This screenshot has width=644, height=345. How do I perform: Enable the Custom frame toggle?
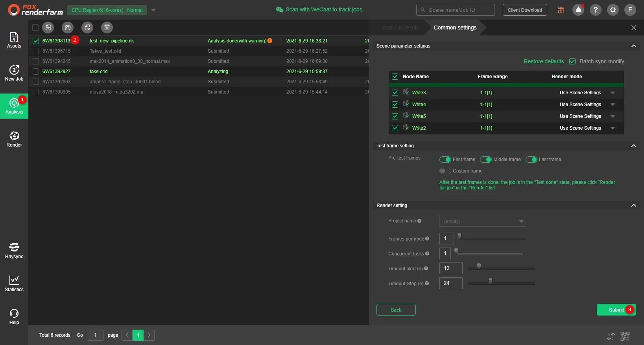click(x=445, y=171)
